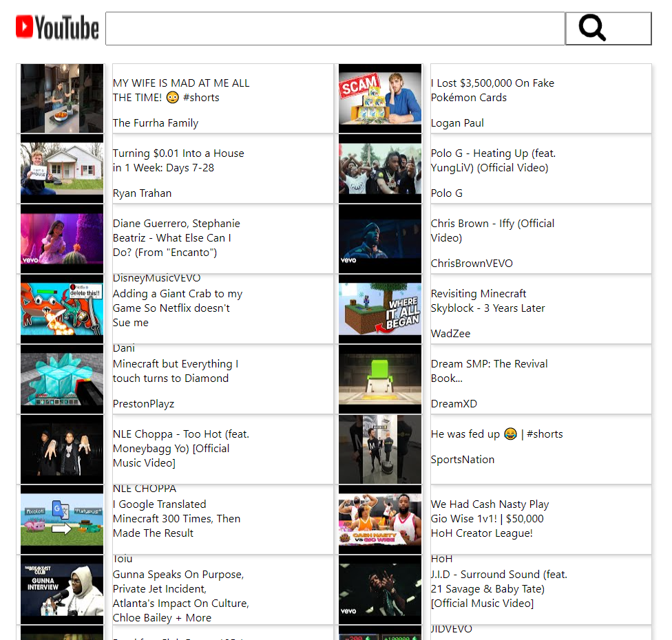Click title 'NLE Choppa - Too Hot (feat. Moneybagg Yo)'
This screenshot has width=672, height=640.
click(x=181, y=449)
